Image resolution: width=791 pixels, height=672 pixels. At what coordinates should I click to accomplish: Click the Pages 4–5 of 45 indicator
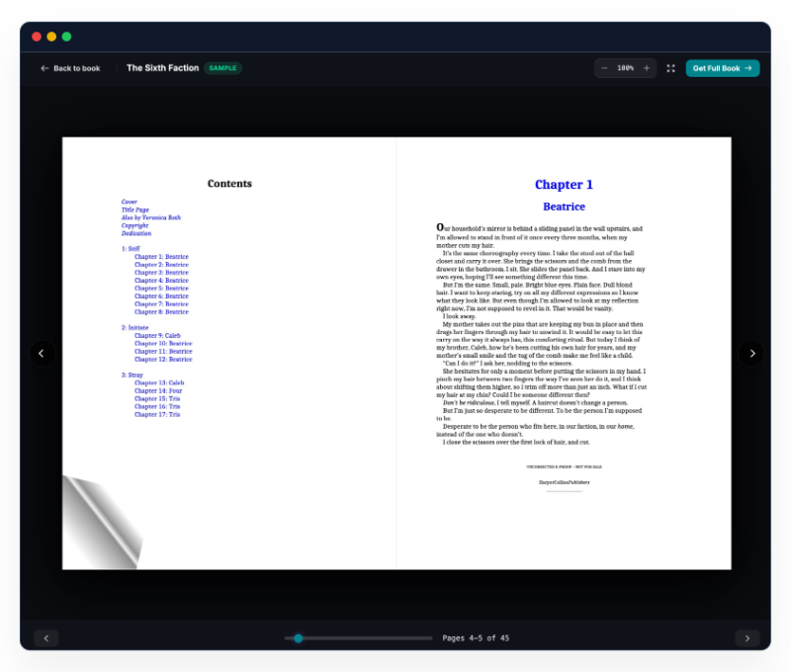click(x=476, y=638)
